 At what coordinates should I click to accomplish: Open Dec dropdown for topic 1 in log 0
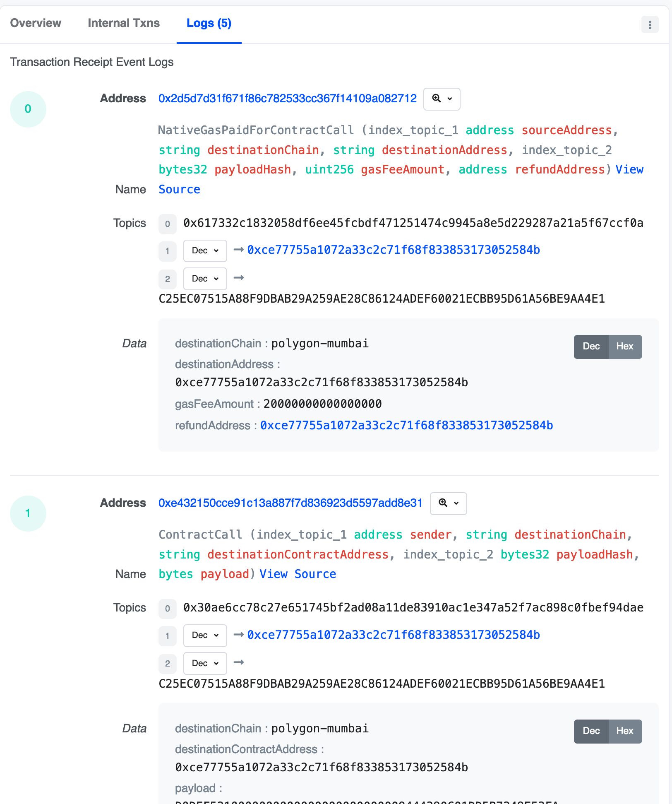click(205, 251)
